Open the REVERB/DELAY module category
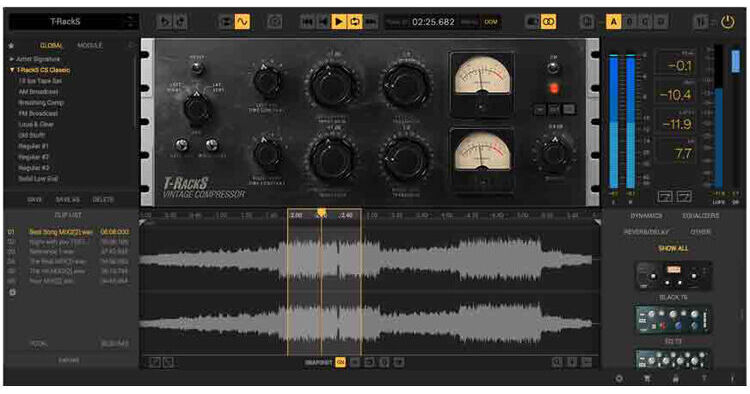This screenshot has width=750, height=394. [646, 232]
